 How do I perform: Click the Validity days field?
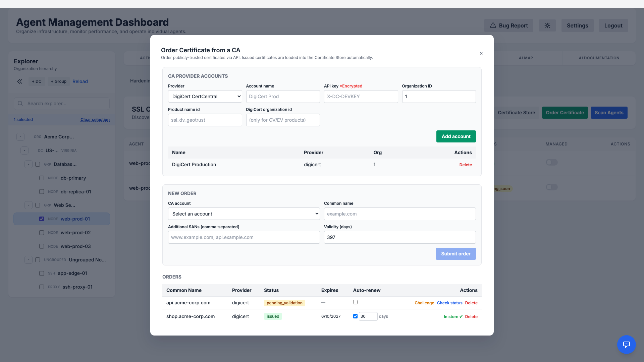pyautogui.click(x=400, y=237)
